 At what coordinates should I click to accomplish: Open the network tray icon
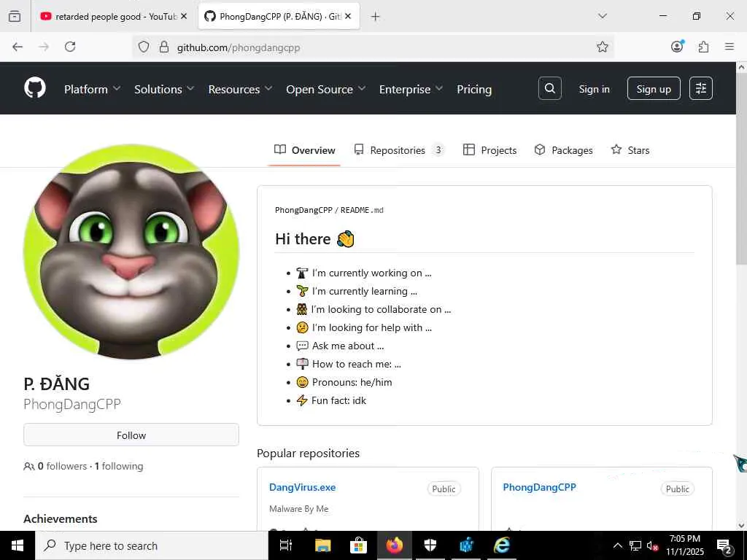[x=635, y=545]
